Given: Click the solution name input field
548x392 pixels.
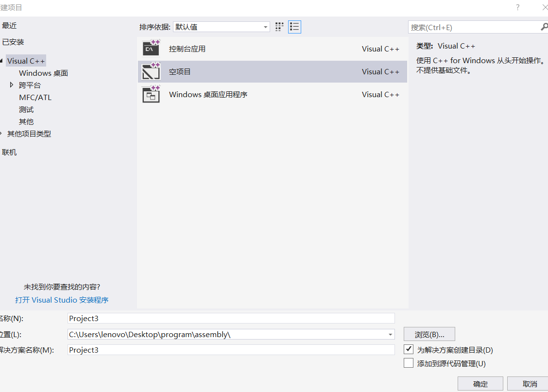Looking at the screenshot, I should click(231, 350).
